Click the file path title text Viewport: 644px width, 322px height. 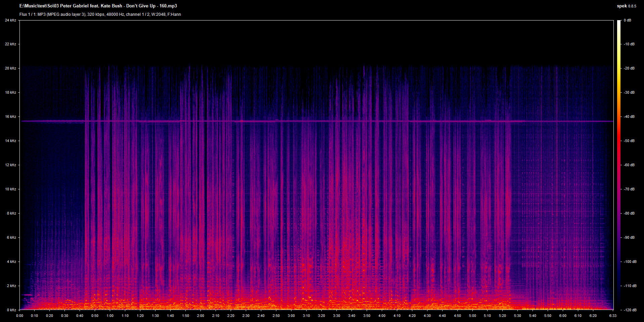pyautogui.click(x=98, y=6)
